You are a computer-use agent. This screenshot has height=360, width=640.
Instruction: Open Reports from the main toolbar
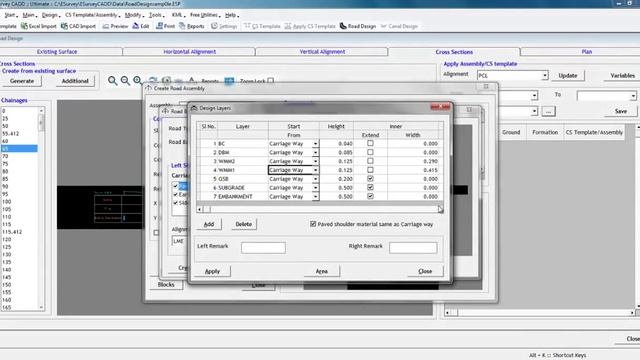[191, 26]
